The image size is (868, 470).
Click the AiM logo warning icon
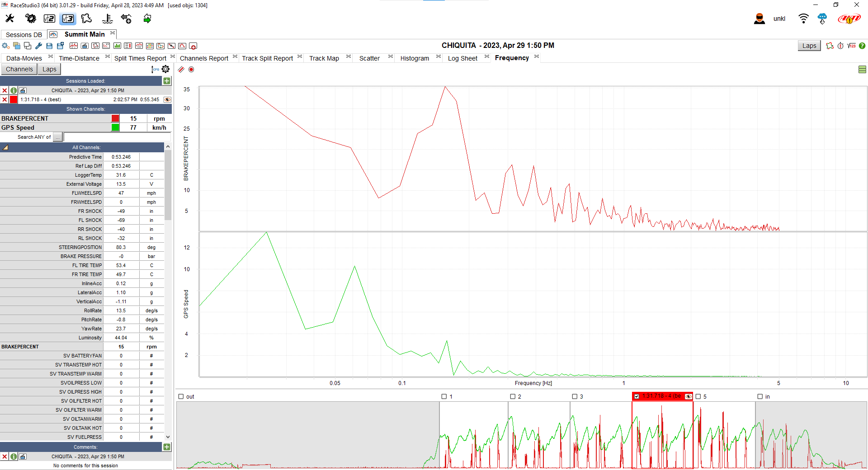click(x=849, y=19)
